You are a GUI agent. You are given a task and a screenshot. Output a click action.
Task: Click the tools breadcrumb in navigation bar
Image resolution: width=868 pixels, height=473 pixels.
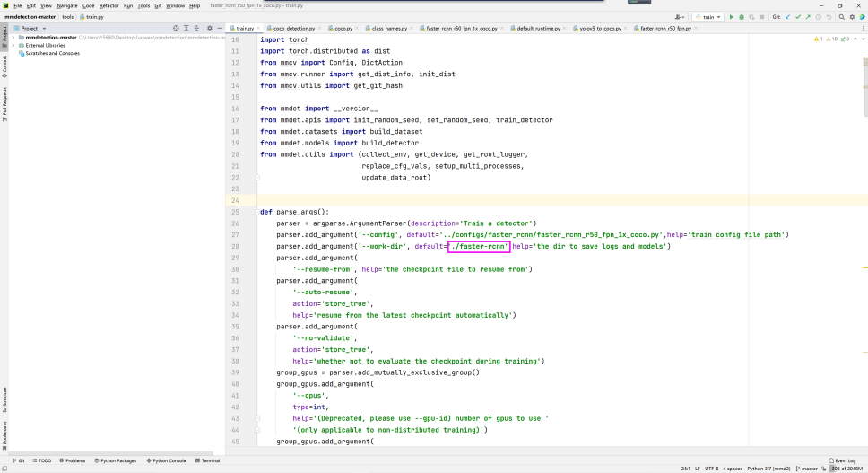tap(67, 17)
